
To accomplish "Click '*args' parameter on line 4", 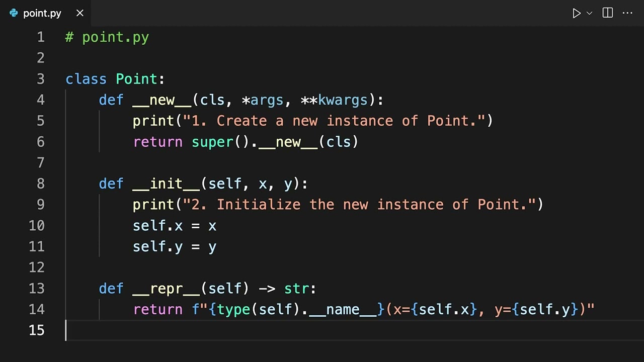I will (x=263, y=100).
